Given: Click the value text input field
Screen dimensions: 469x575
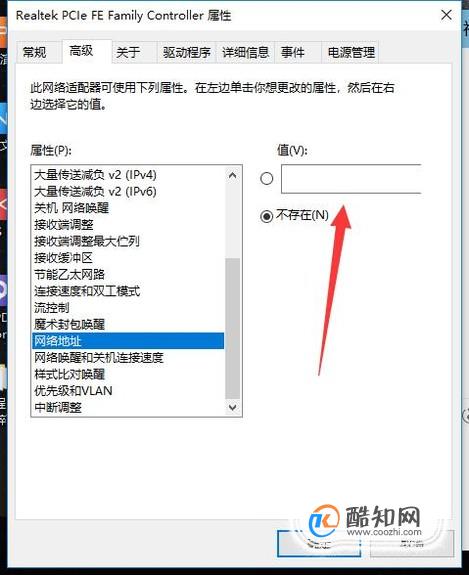Looking at the screenshot, I should 351,179.
